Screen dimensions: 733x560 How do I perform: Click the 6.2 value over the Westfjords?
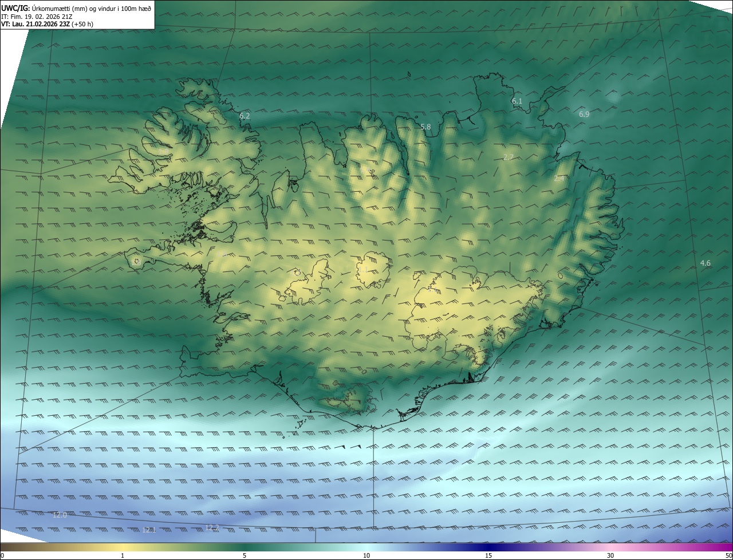click(245, 116)
